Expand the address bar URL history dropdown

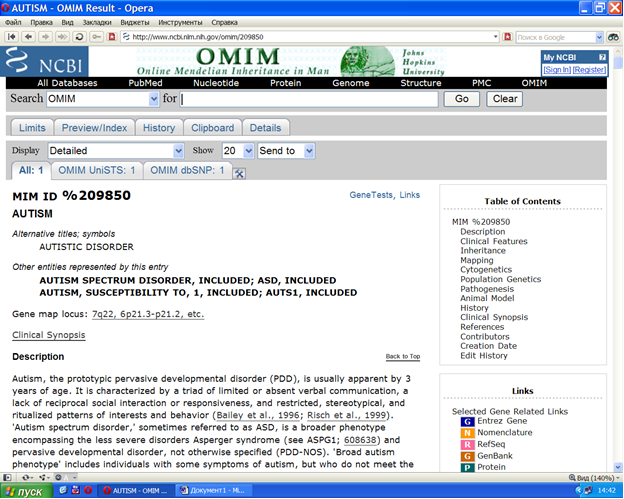click(495, 37)
